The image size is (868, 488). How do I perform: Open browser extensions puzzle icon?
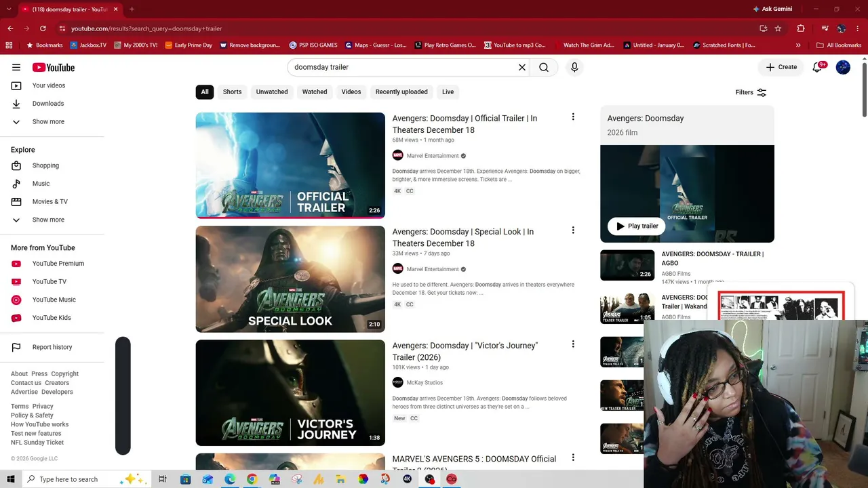coord(801,28)
